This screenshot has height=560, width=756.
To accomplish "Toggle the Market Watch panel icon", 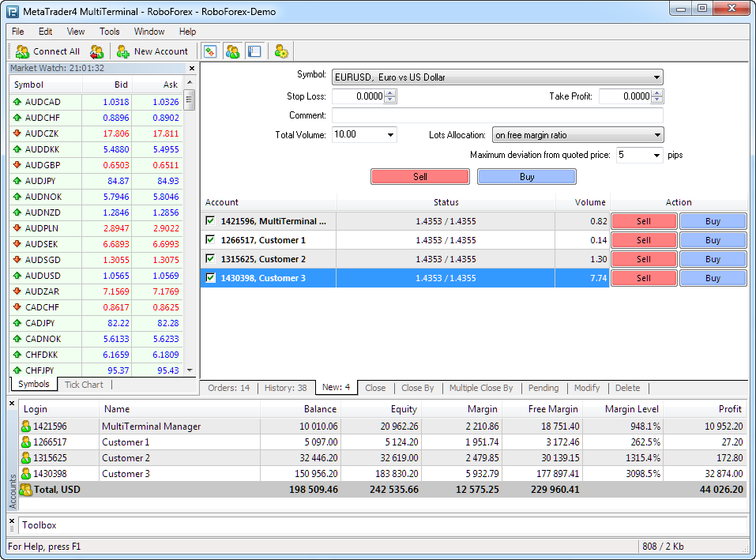I will tap(210, 51).
